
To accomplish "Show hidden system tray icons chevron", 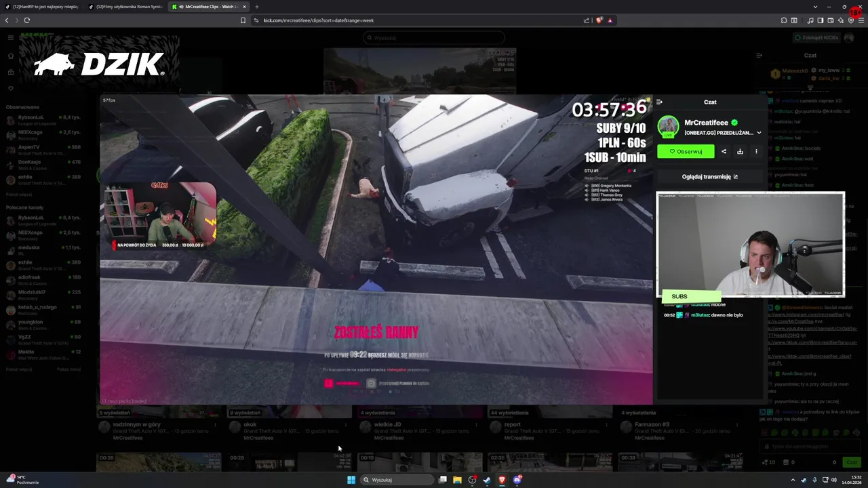I will pos(793,480).
